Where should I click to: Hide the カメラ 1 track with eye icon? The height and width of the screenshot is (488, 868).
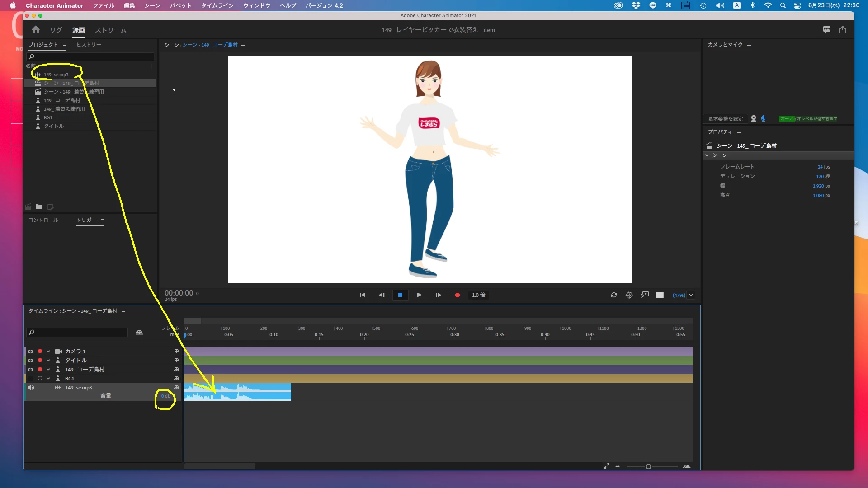pyautogui.click(x=30, y=352)
